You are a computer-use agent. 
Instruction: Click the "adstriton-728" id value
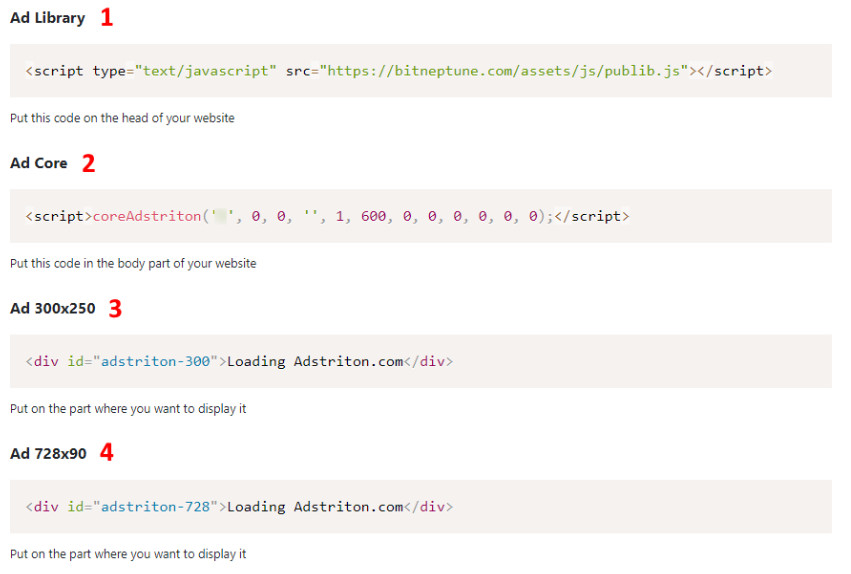pyautogui.click(x=157, y=507)
